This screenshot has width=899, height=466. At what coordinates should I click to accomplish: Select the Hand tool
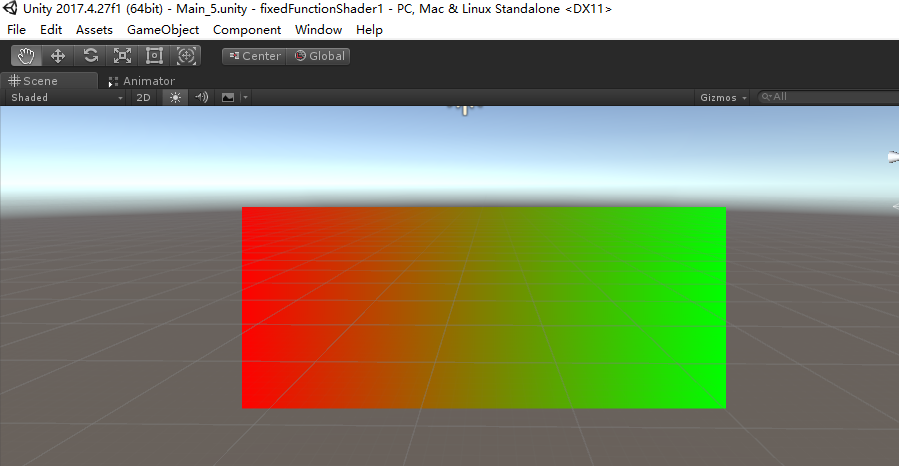pos(26,56)
